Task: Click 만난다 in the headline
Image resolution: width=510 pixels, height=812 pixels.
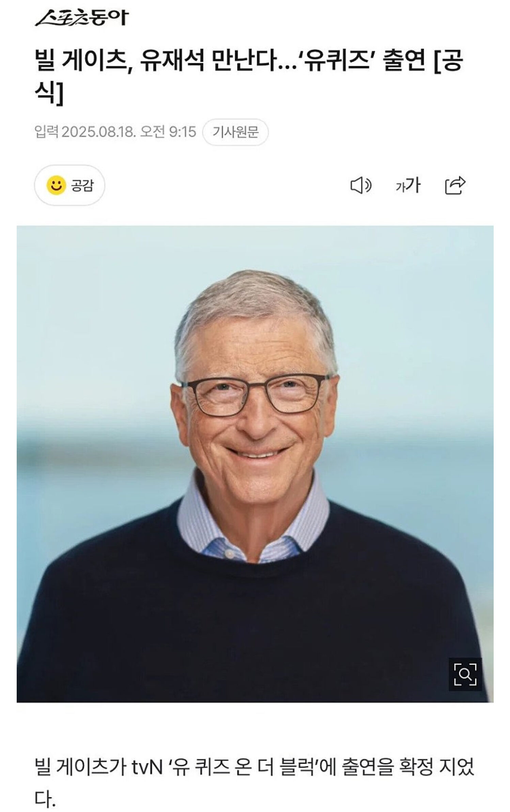Action: pos(245,62)
